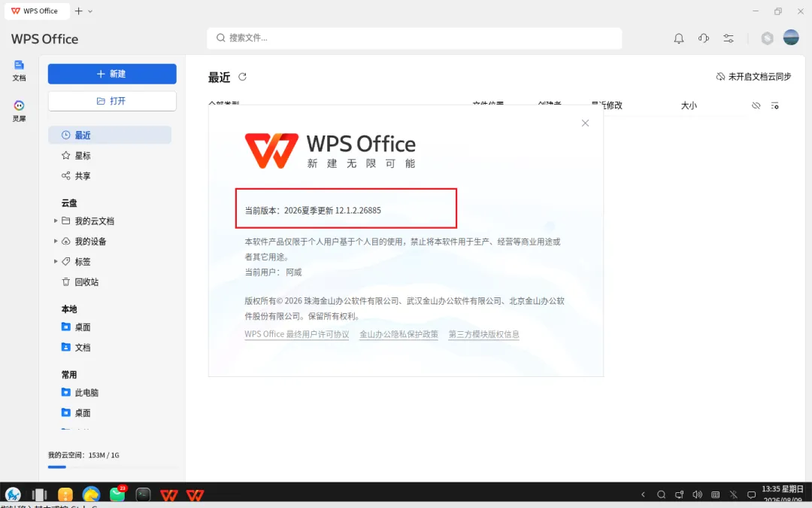Open the 文档 documents sidebar icon

[x=19, y=71]
